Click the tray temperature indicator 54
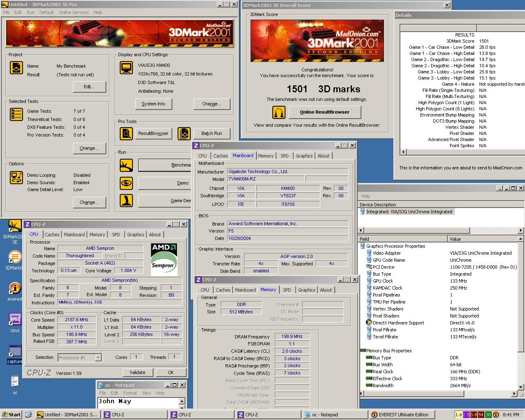The width and height of the screenshot is (525, 420). 481,415
